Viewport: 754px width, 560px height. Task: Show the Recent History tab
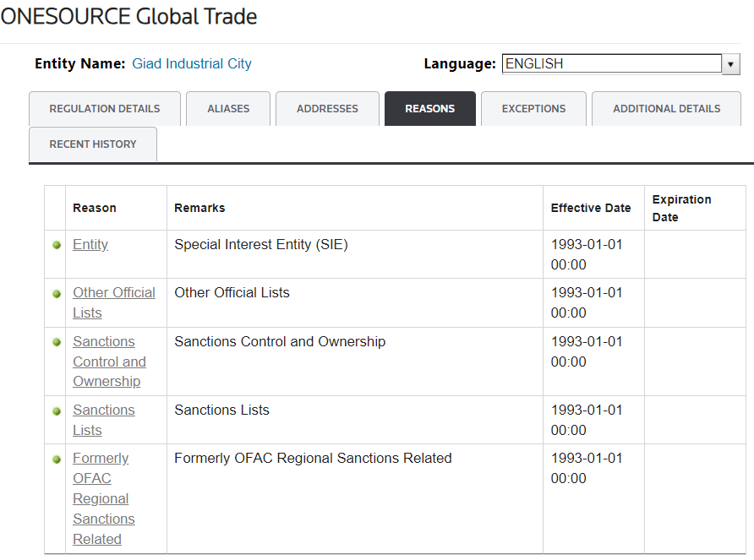93,144
